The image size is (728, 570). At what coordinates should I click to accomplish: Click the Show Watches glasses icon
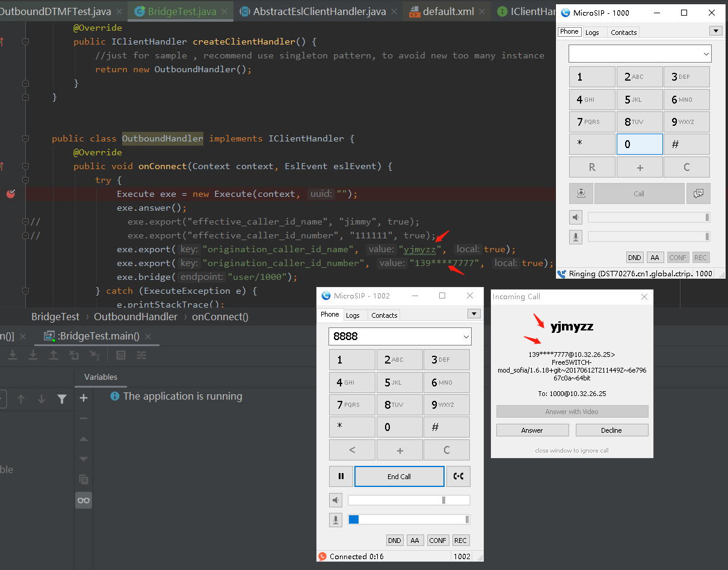coord(84,500)
